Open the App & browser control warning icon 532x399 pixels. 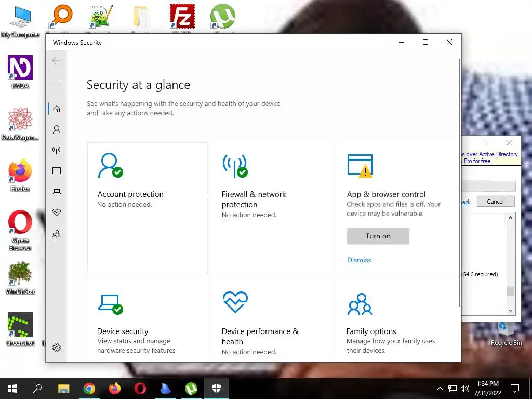(x=360, y=166)
